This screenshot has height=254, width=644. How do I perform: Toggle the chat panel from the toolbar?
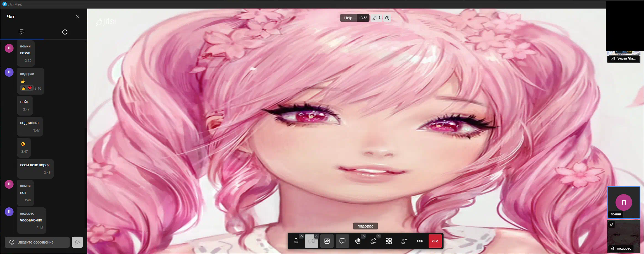[342, 241]
